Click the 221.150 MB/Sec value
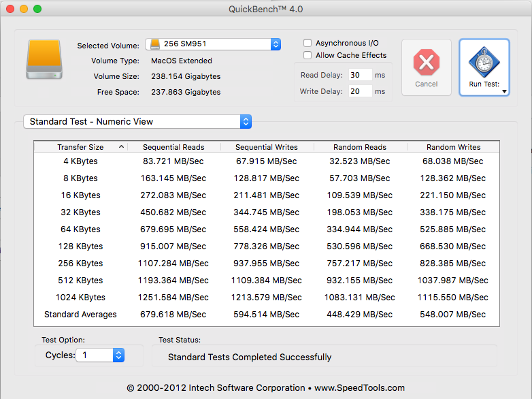 (x=453, y=195)
